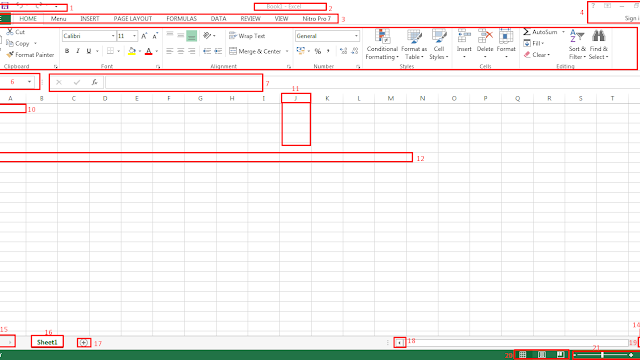Click the AutoSum button

[x=541, y=32]
